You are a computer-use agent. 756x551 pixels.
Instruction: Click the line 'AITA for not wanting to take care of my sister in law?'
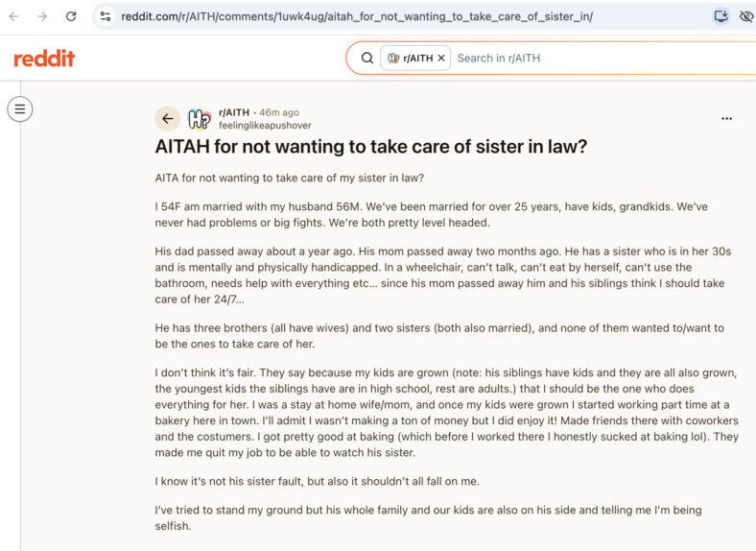pos(290,178)
